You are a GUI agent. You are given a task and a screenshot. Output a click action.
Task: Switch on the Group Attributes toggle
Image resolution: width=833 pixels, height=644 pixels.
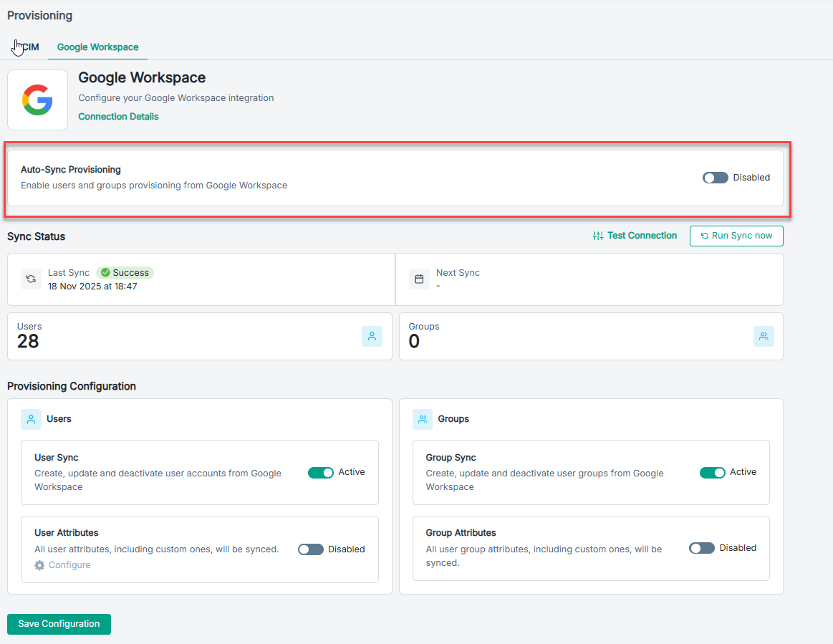click(702, 548)
